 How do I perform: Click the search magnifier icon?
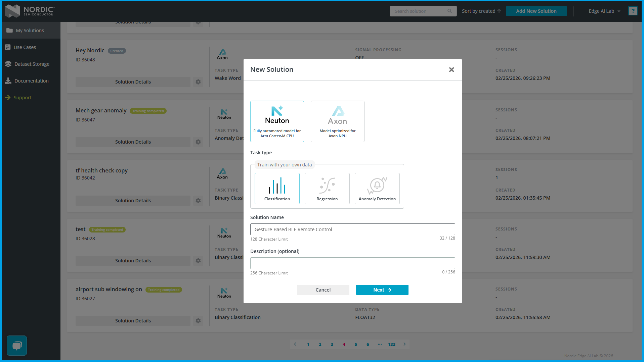click(x=449, y=11)
